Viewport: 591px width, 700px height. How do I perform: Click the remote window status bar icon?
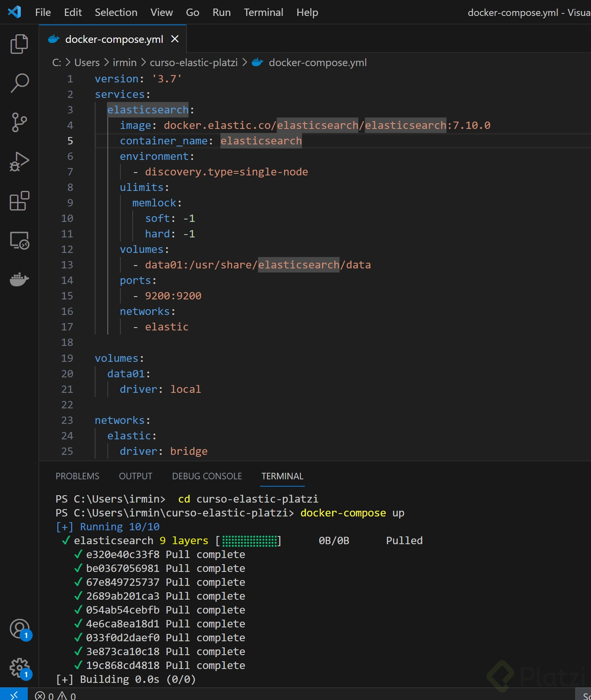14,694
